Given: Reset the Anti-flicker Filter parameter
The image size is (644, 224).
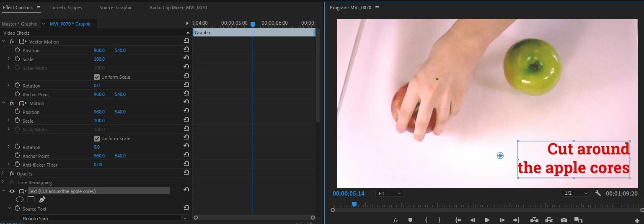Looking at the screenshot, I should point(186,164).
